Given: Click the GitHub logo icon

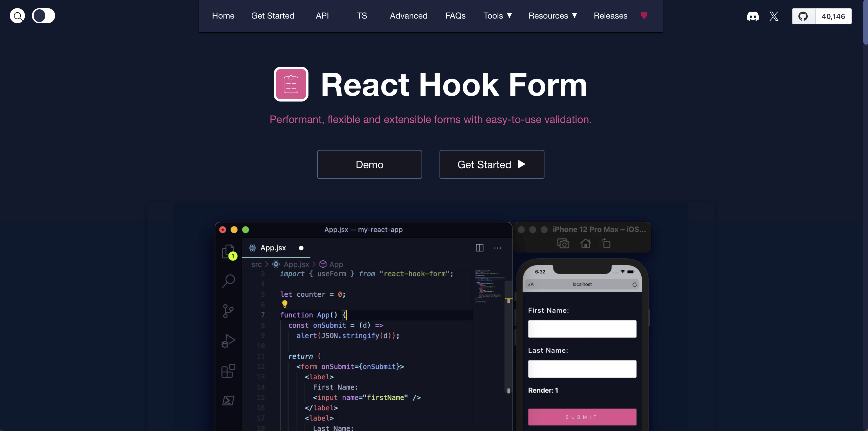Looking at the screenshot, I should pyautogui.click(x=803, y=16).
